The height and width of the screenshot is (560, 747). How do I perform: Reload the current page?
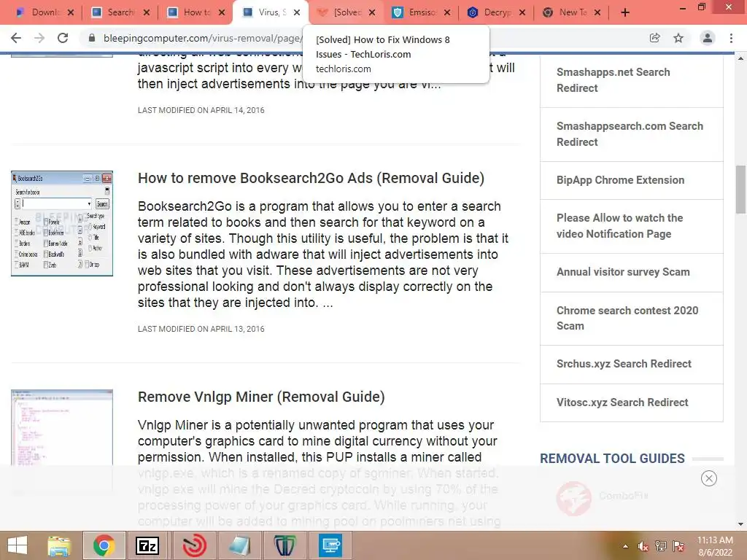[x=63, y=38]
